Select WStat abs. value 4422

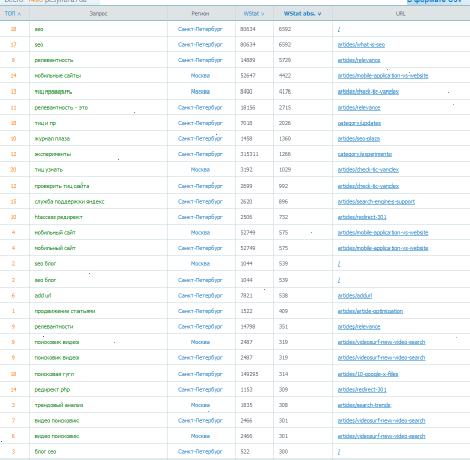[x=285, y=76]
